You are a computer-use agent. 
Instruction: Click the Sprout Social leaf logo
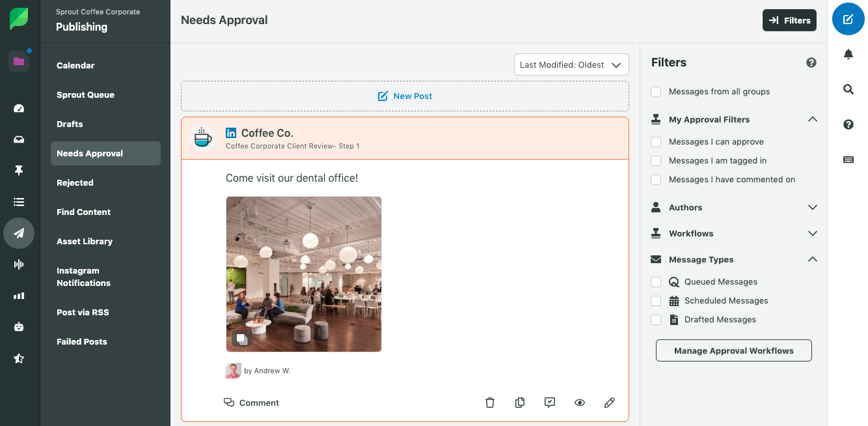(x=19, y=19)
